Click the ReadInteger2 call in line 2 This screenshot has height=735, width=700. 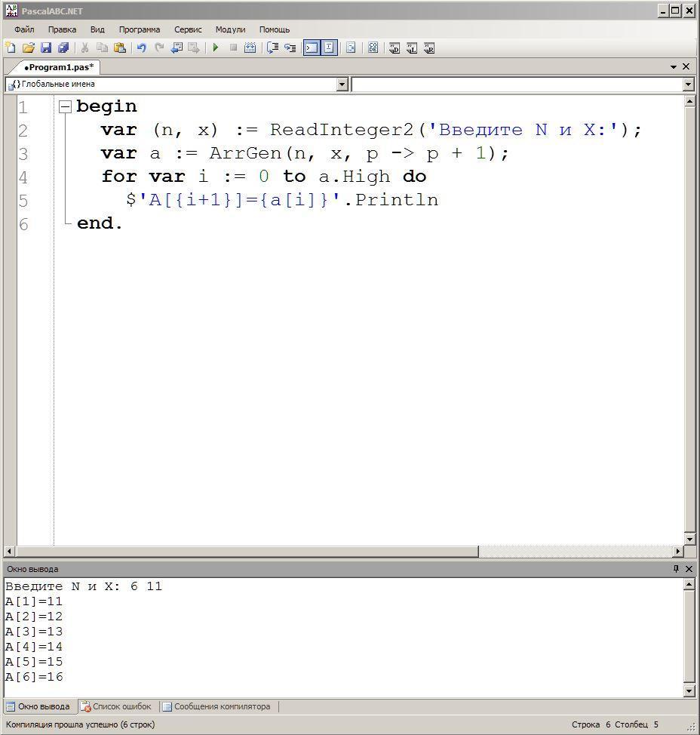point(342,130)
